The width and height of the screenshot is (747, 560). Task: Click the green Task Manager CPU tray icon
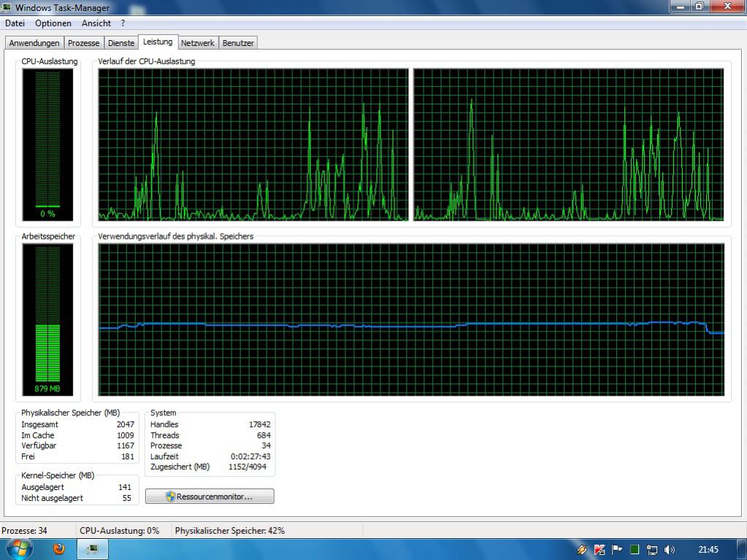click(x=635, y=550)
